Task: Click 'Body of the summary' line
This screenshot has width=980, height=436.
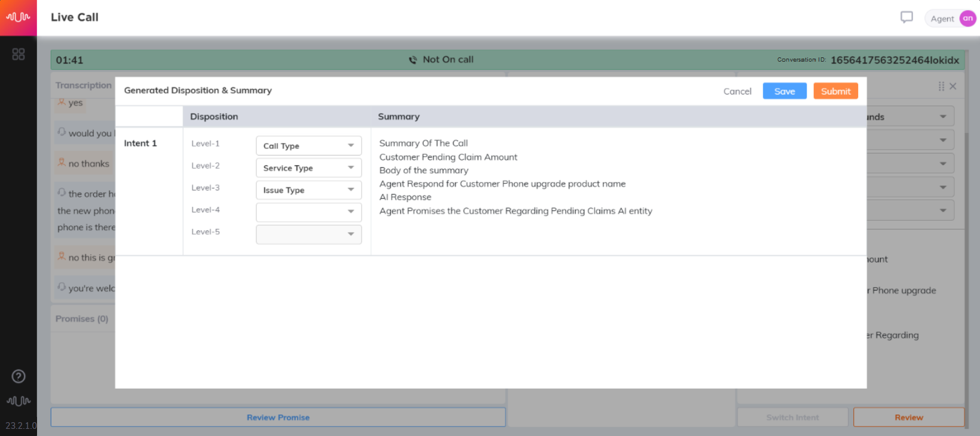Action: point(424,170)
